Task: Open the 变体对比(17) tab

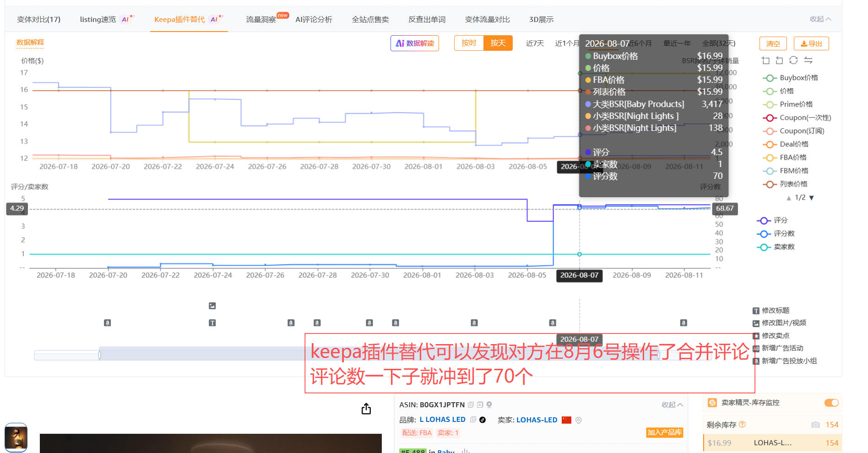Action: (x=38, y=19)
